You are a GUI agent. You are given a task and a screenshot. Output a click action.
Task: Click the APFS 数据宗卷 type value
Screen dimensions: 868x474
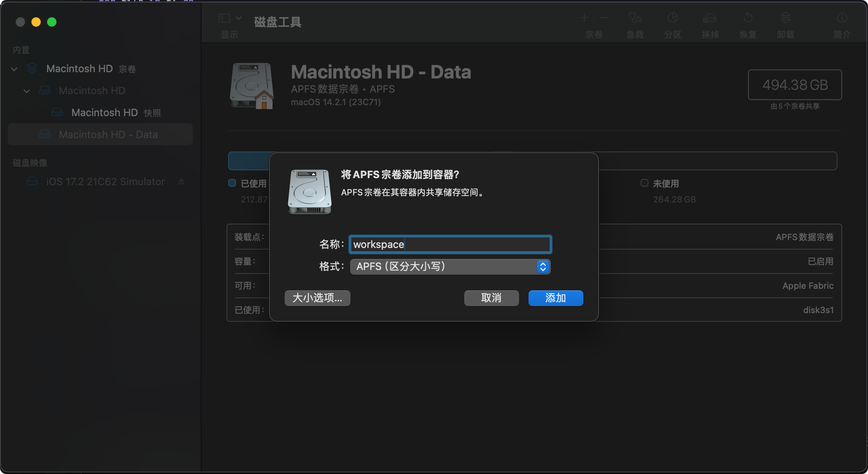tap(804, 237)
